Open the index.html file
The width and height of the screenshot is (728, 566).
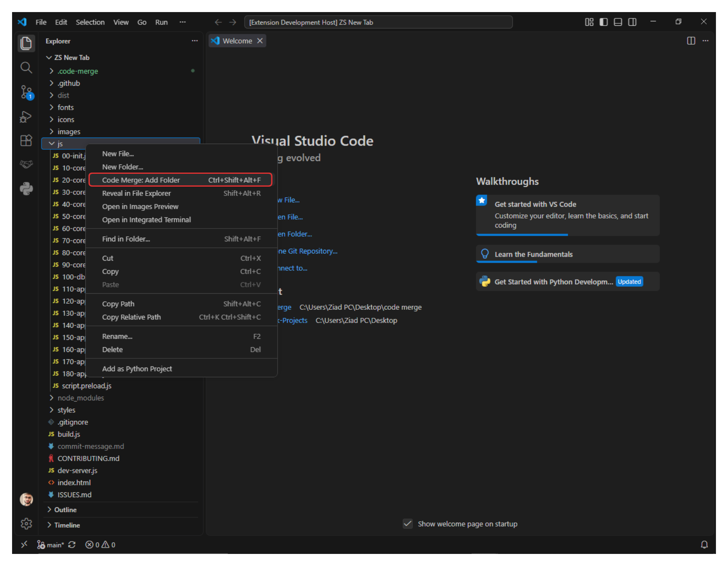coord(74,482)
